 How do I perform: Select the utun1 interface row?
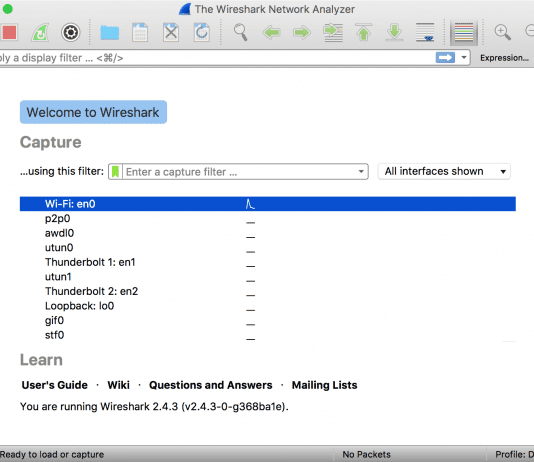tap(268, 277)
